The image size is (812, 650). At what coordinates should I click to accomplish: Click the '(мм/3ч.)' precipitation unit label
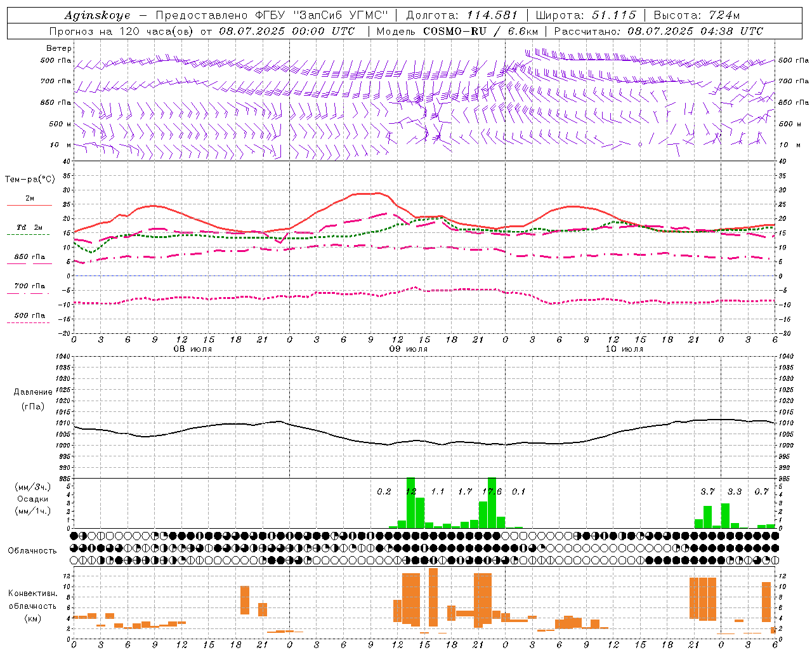click(33, 487)
